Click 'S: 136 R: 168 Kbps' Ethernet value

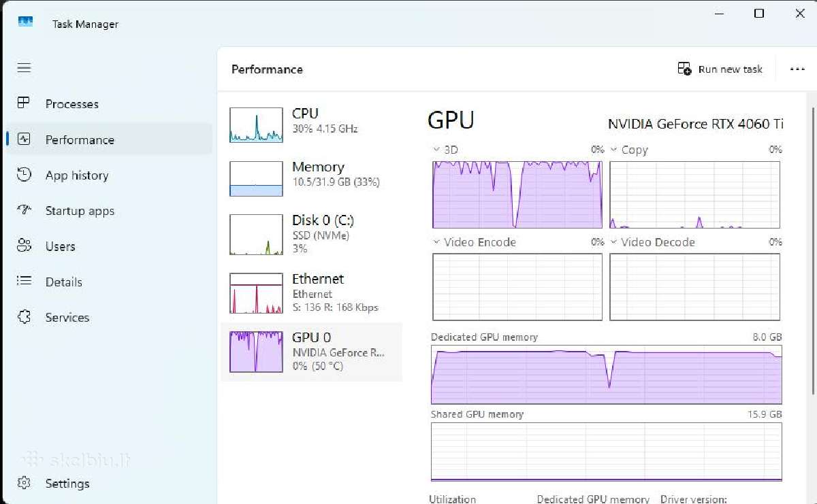click(x=335, y=307)
